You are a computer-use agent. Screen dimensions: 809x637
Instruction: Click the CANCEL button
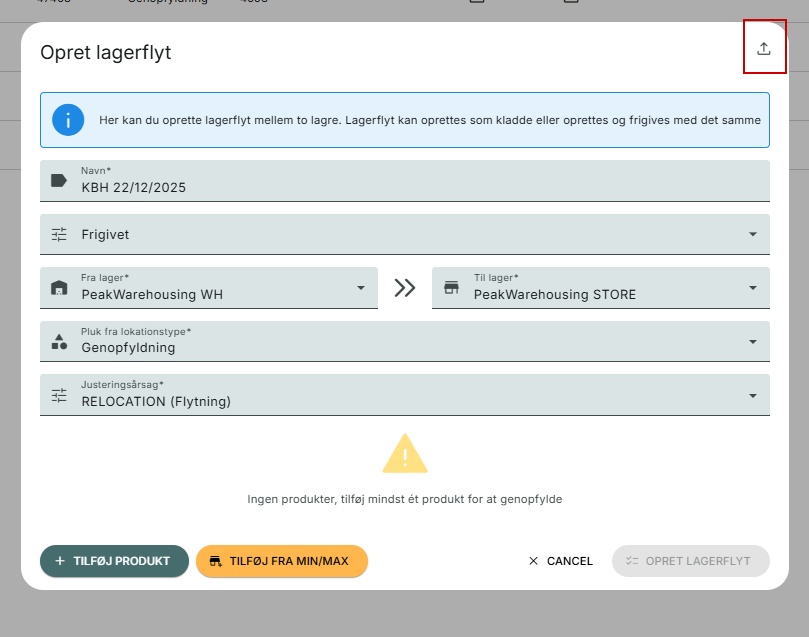pos(561,561)
